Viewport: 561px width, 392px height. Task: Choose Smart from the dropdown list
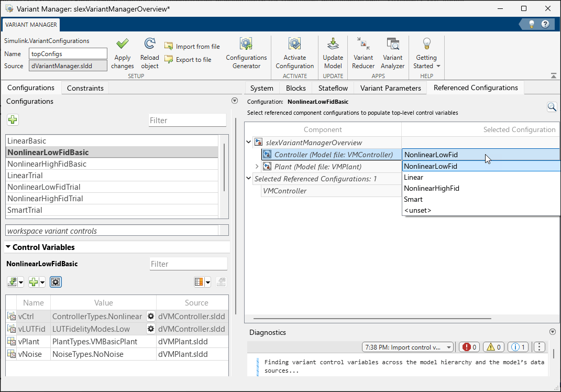(481, 199)
